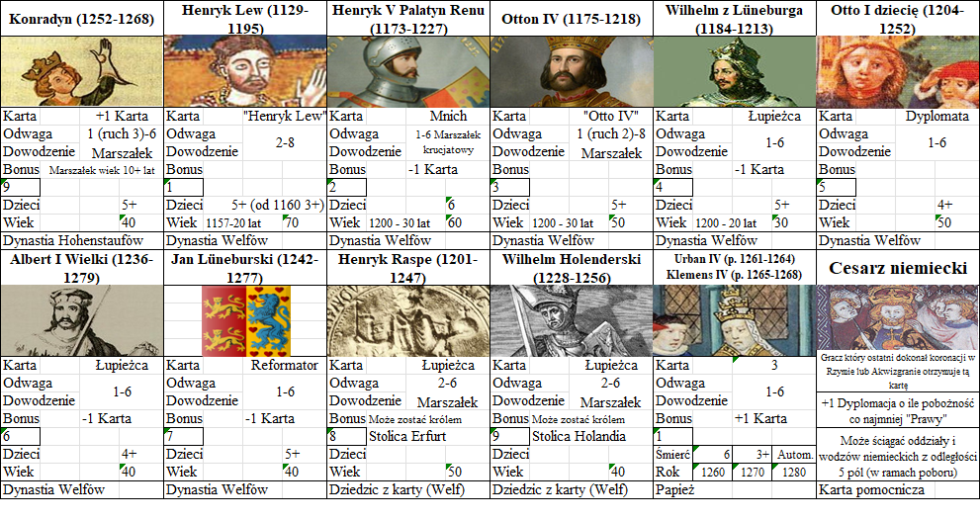Click the number box 5 under Otto I dziecię

coord(837,187)
